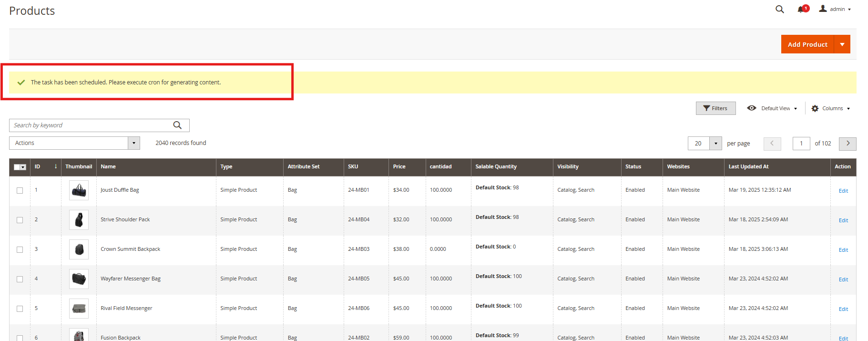Open the Joust Duffle Bag thumbnail

(79, 190)
